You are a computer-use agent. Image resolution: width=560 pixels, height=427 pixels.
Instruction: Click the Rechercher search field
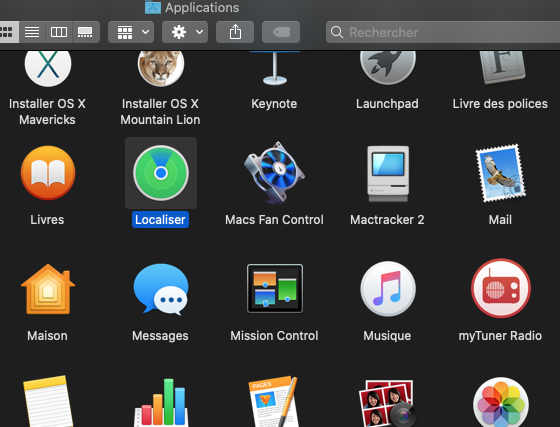point(443,32)
